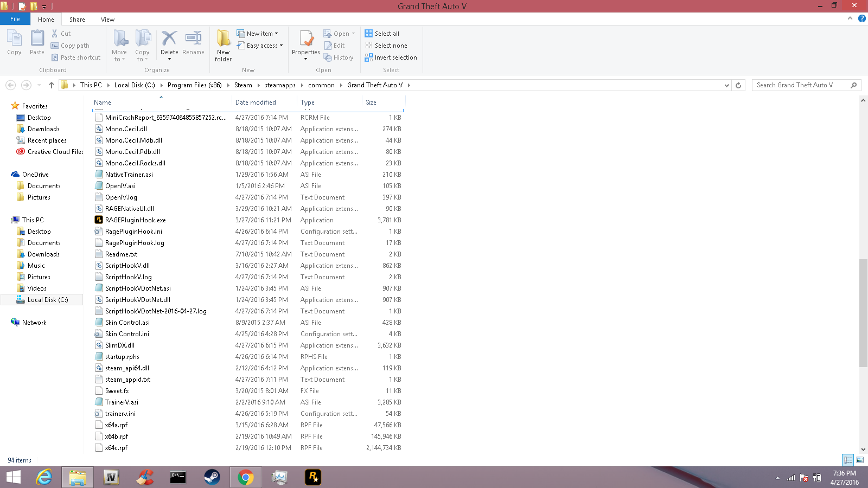Switch to the Share ribbon tab
868x488 pixels.
point(77,20)
